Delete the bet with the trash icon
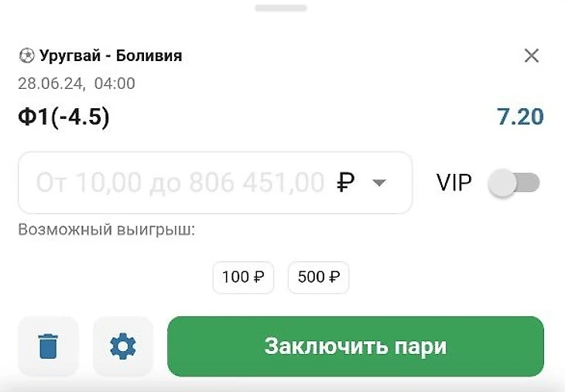 coord(48,346)
